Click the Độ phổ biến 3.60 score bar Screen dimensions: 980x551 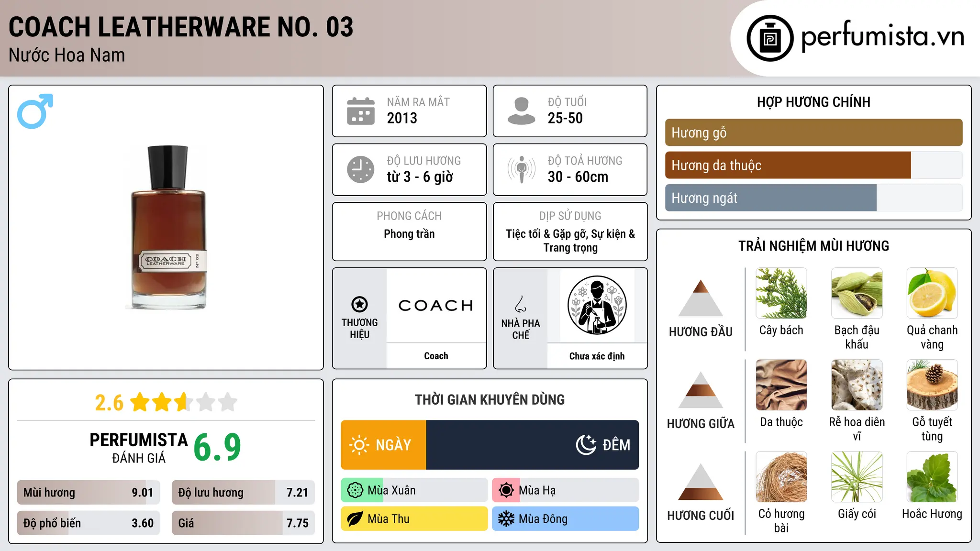(x=89, y=523)
